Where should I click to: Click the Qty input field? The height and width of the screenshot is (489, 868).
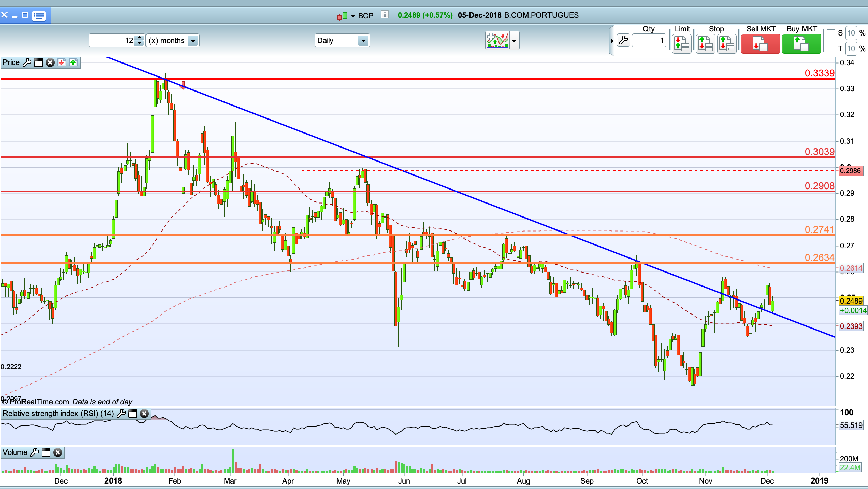[x=649, y=41]
